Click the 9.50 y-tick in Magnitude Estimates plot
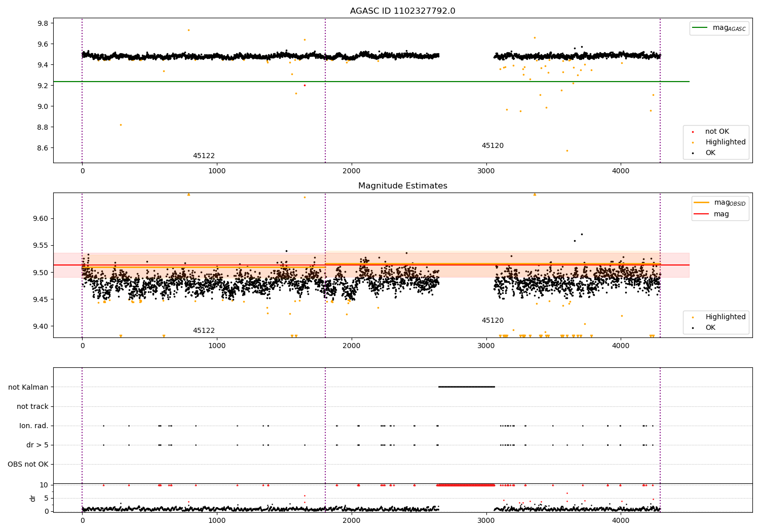The image size is (760, 532). [41, 273]
